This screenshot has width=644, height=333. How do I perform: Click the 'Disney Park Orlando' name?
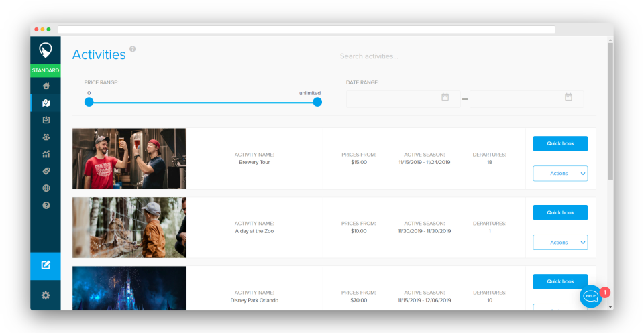[x=254, y=300]
